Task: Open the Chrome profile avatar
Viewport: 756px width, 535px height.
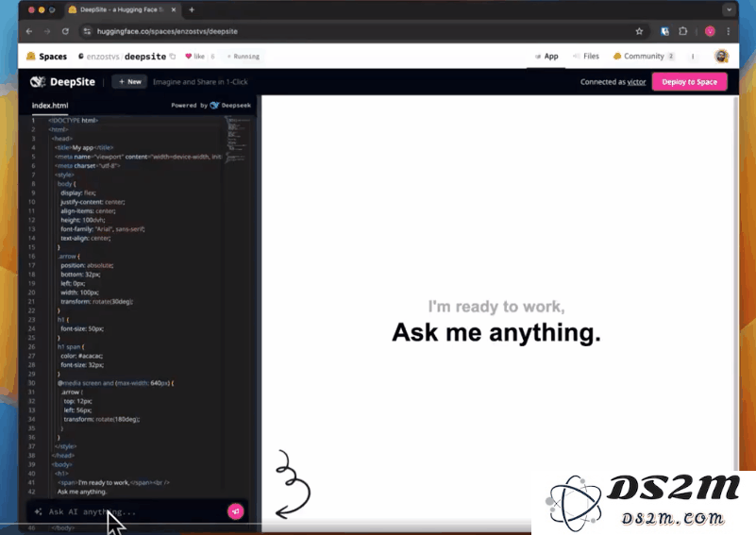Action: (710, 31)
